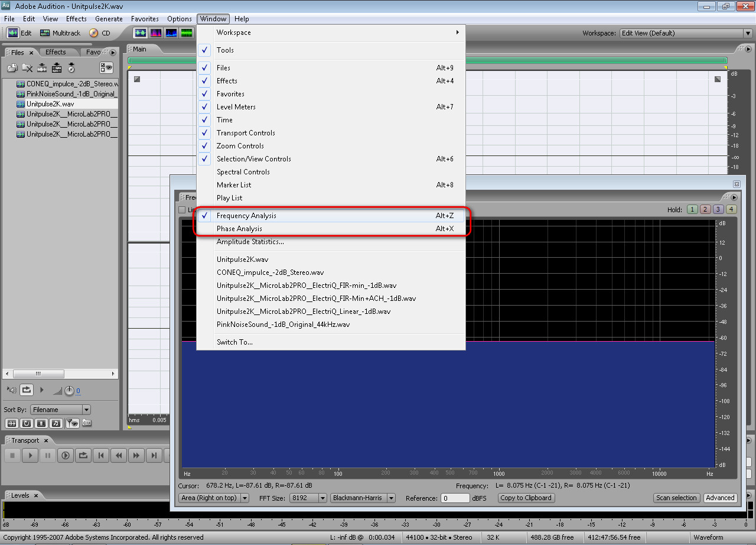Uncheck Tools in the Window menu

point(331,50)
